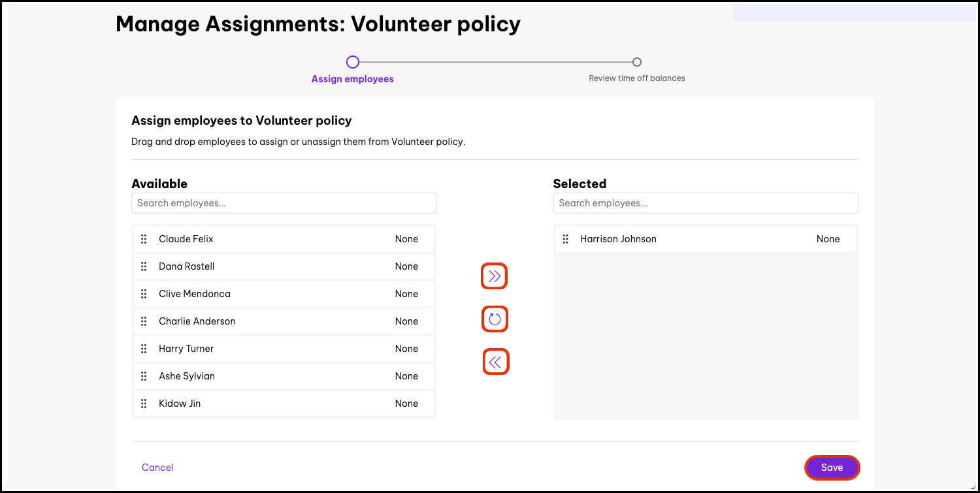Click Harrison Johnson in Selected list

[618, 239]
